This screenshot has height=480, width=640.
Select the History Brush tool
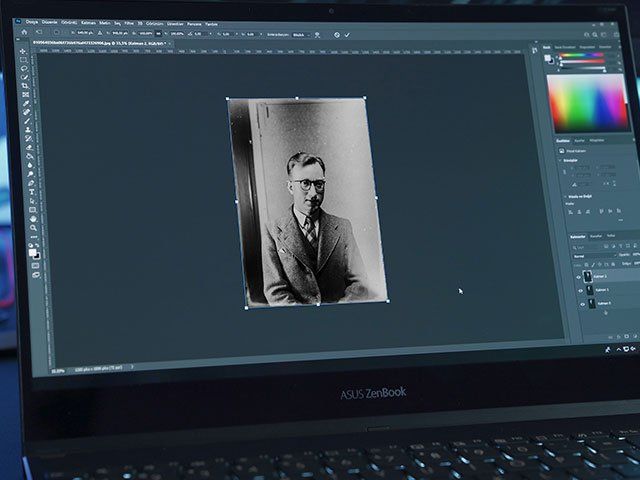(28, 139)
